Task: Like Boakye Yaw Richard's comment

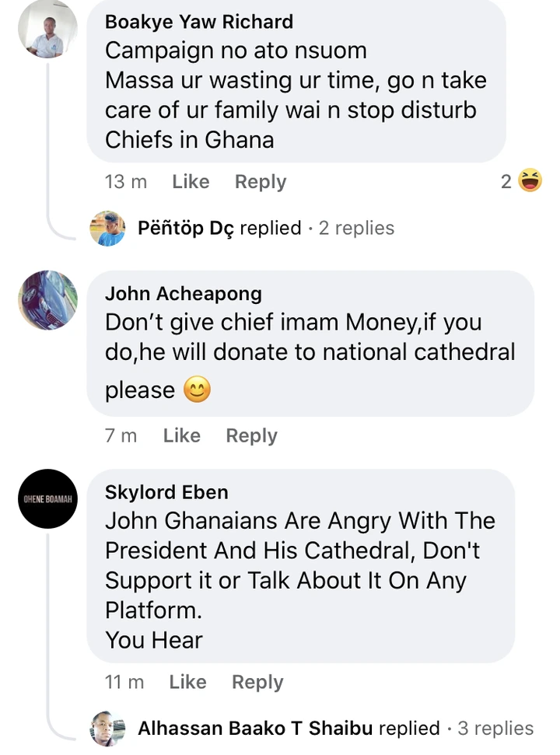Action: [x=191, y=182]
